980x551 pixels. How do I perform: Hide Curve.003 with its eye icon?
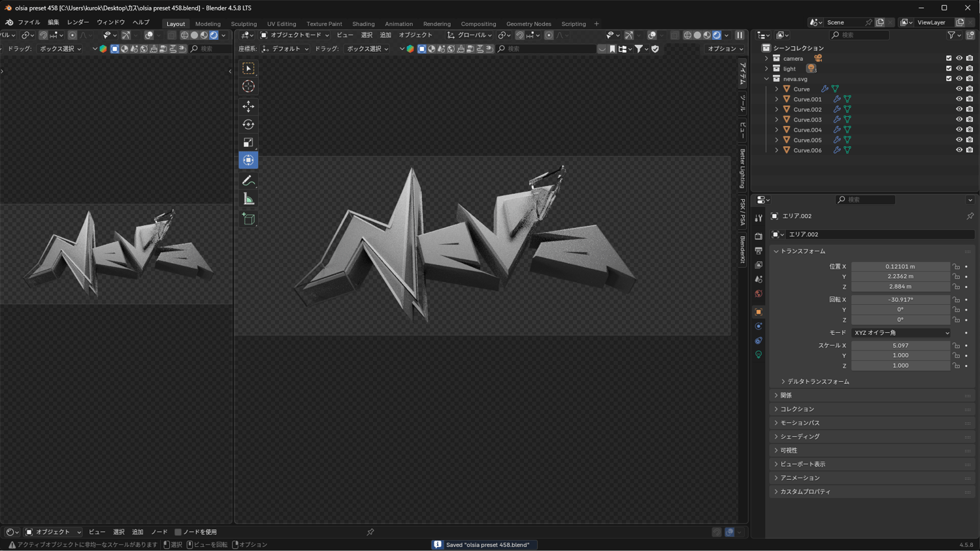pos(959,119)
